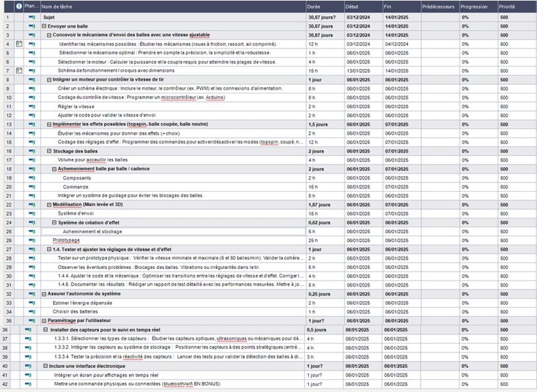537x392 pixels.
Task: Click the calendar constraint icon on row 7
Action: tap(19, 71)
